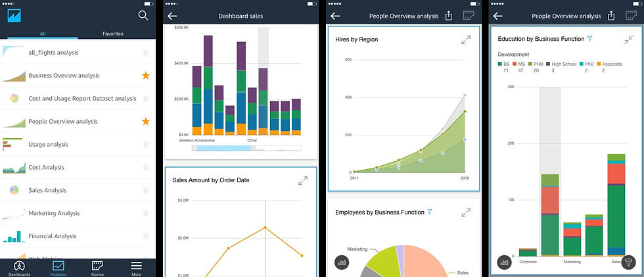
Task: Open the Analyses bottom tab
Action: pyautogui.click(x=58, y=268)
